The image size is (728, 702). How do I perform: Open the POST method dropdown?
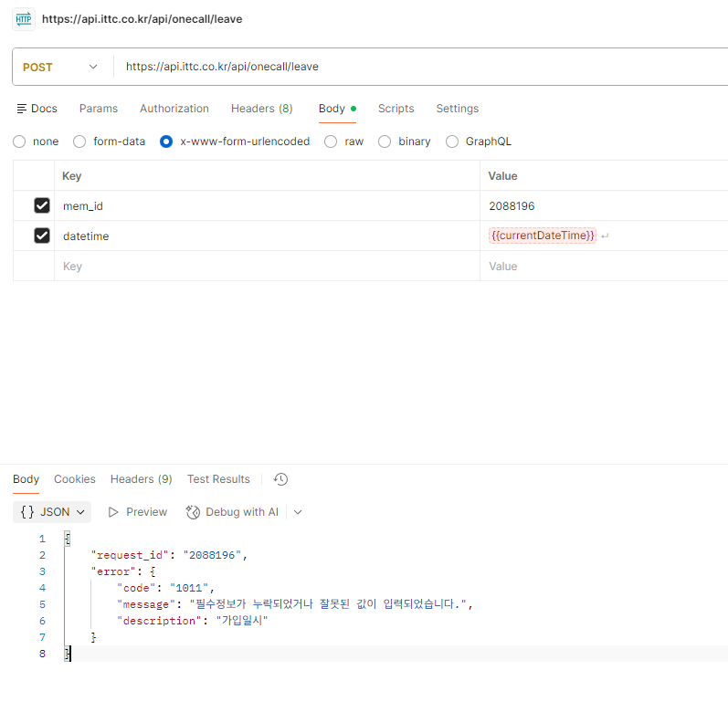click(60, 68)
